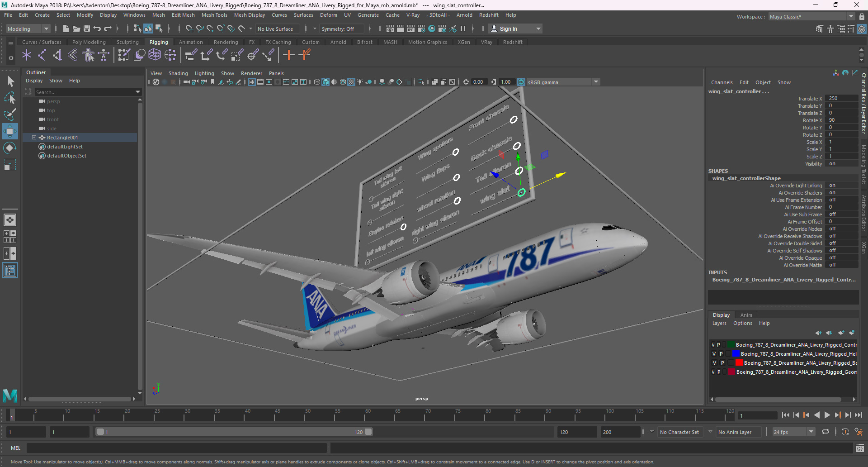Screen dimensions: 868x467
Task: Click the Save Scene disk icon
Action: [87, 29]
